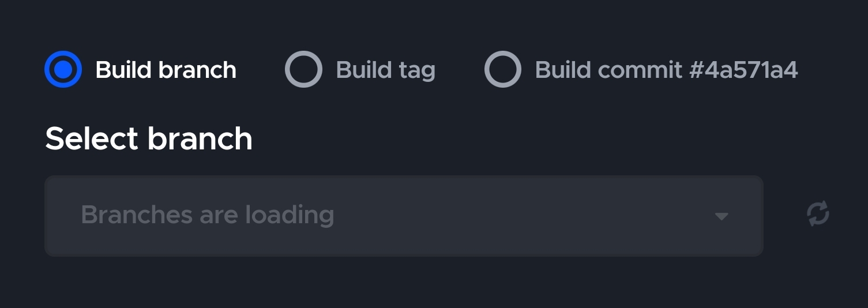Click the circular arrows reload icon
The width and height of the screenshot is (868, 308).
pos(818,213)
